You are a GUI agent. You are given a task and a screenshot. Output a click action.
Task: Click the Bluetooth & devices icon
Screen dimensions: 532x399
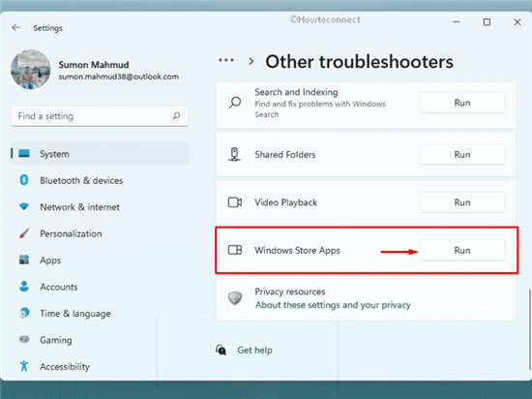(24, 180)
